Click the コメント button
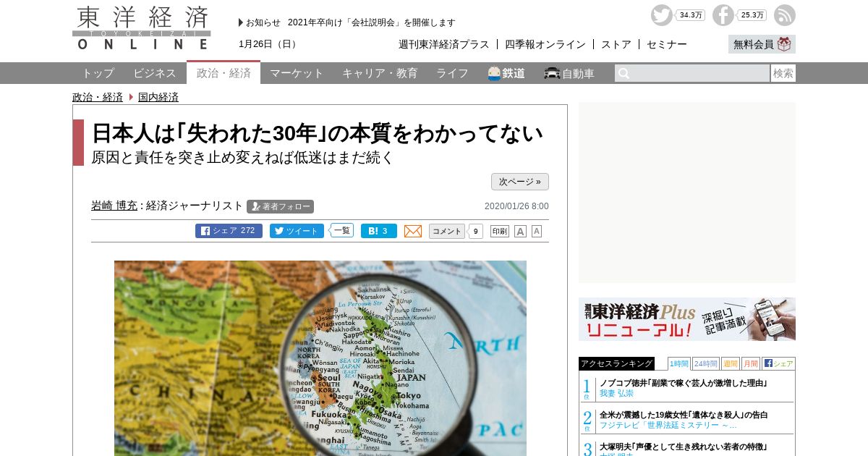Screen dimensions: 868x456 (x=447, y=231)
